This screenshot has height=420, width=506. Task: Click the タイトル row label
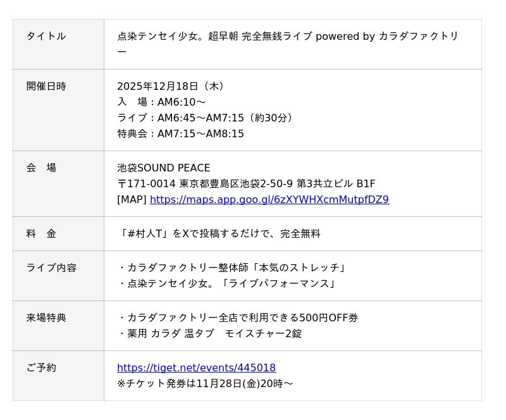tap(46, 36)
